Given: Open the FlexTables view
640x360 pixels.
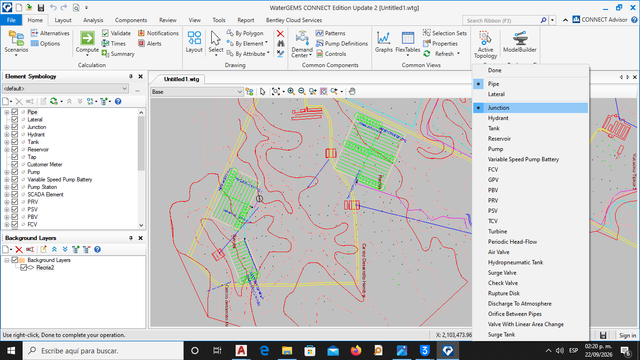Looking at the screenshot, I should (407, 38).
